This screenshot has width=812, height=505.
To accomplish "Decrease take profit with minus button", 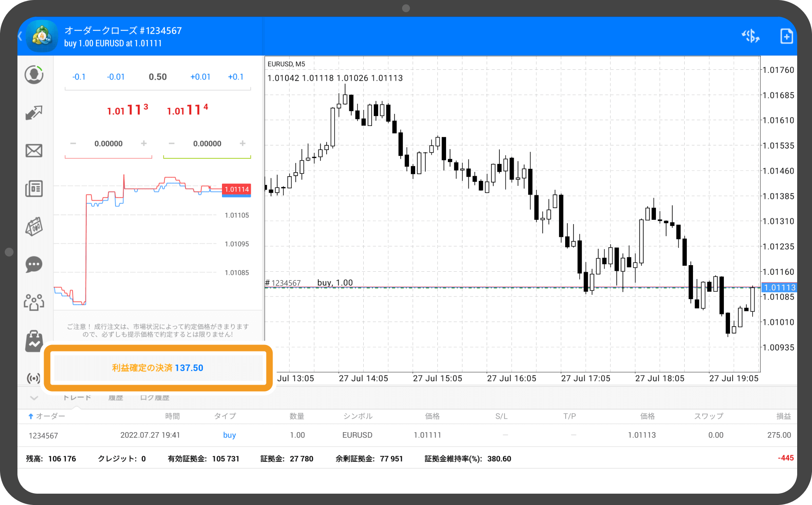I will click(x=172, y=143).
